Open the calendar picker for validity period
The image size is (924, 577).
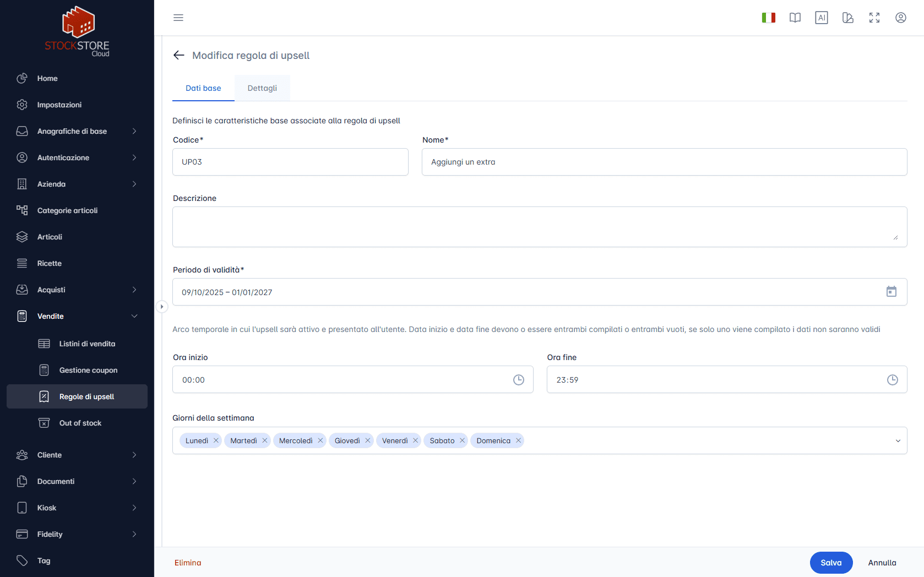coord(891,292)
